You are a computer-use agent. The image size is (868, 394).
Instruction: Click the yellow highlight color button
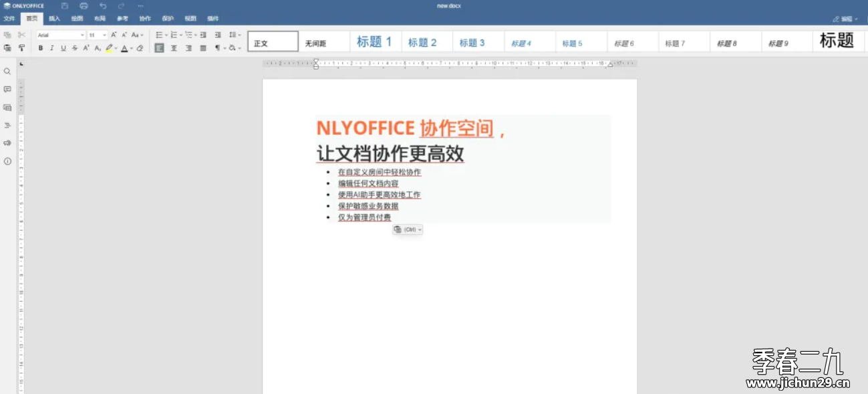pyautogui.click(x=109, y=48)
